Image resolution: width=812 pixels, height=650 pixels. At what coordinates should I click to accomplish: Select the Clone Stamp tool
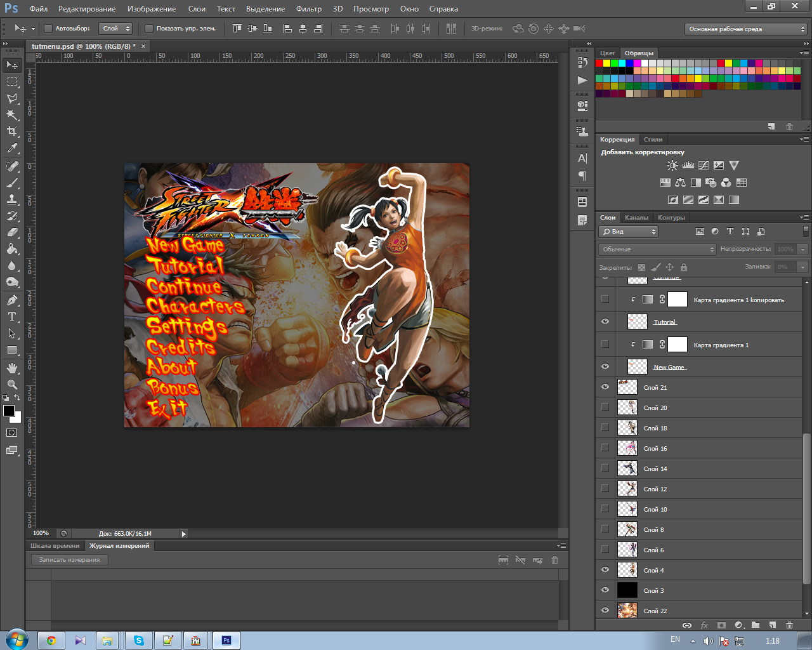12,199
